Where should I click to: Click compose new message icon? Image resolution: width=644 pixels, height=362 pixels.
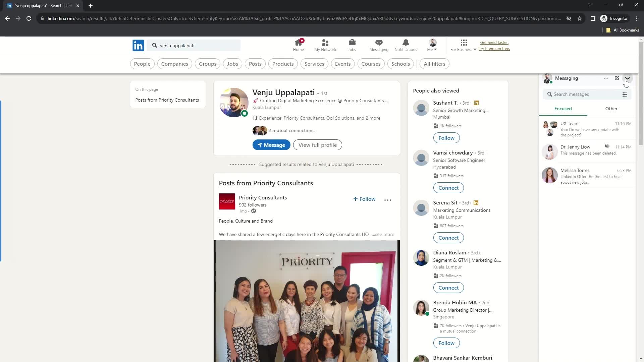tap(616, 78)
